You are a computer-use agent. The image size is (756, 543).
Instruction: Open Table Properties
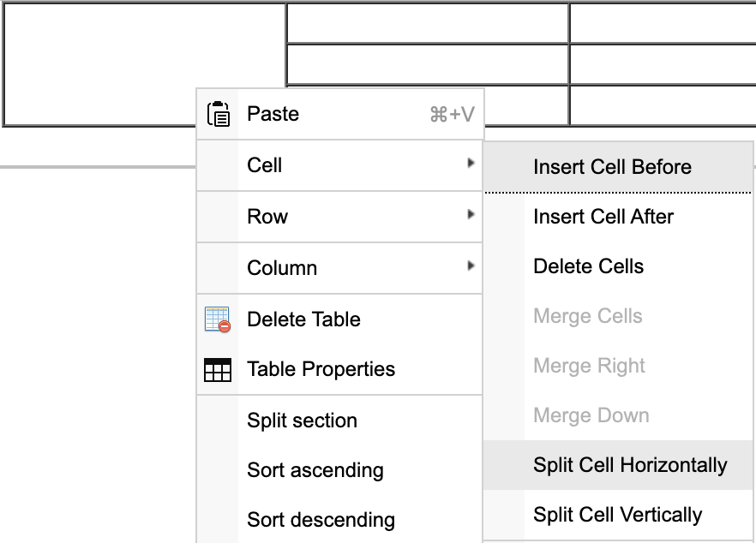pos(321,369)
